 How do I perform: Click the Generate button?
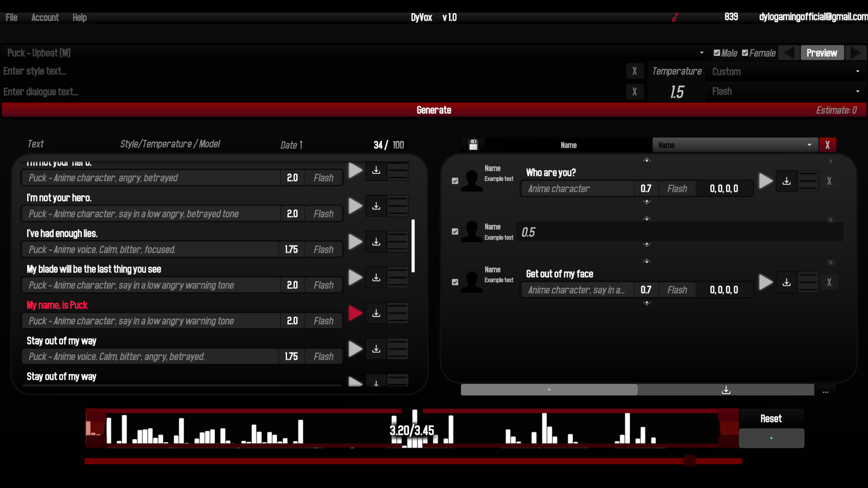point(434,110)
